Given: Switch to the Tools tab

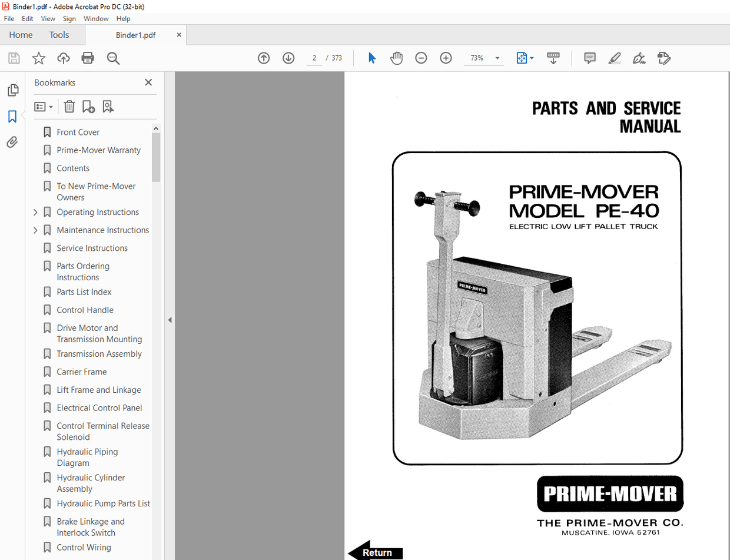Looking at the screenshot, I should 59,35.
